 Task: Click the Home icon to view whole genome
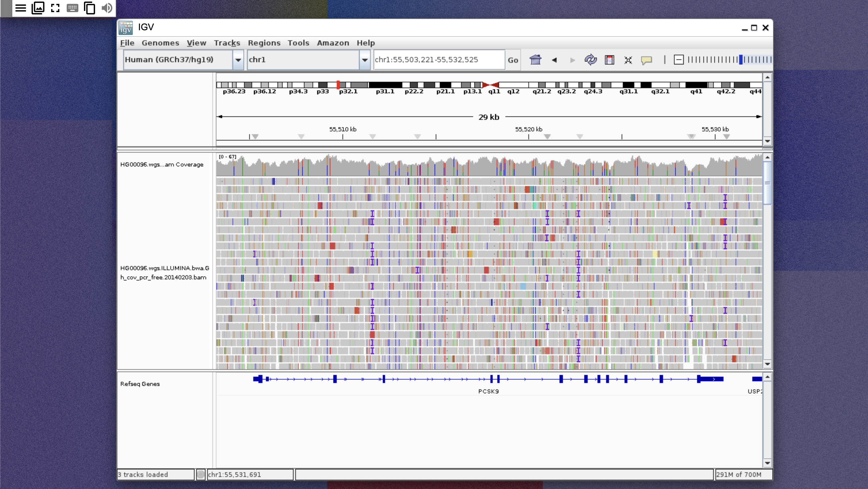[535, 60]
